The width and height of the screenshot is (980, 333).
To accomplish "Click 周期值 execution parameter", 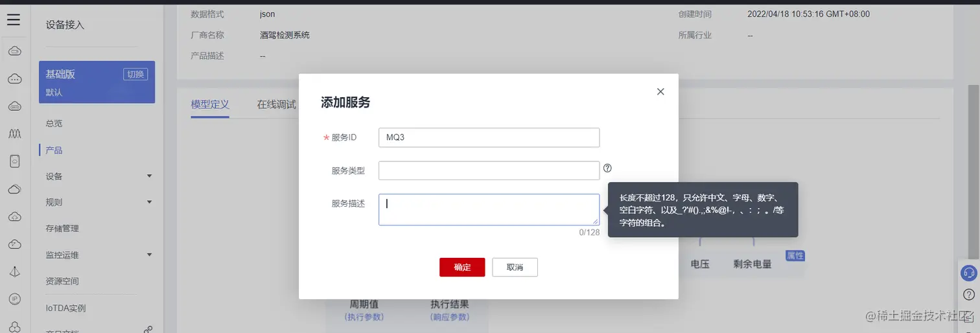I will [x=364, y=304].
